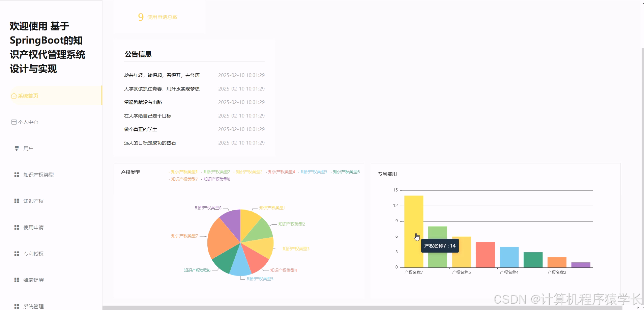
Task: Click the card icon beside 个人中心
Action: pyautogui.click(x=14, y=122)
